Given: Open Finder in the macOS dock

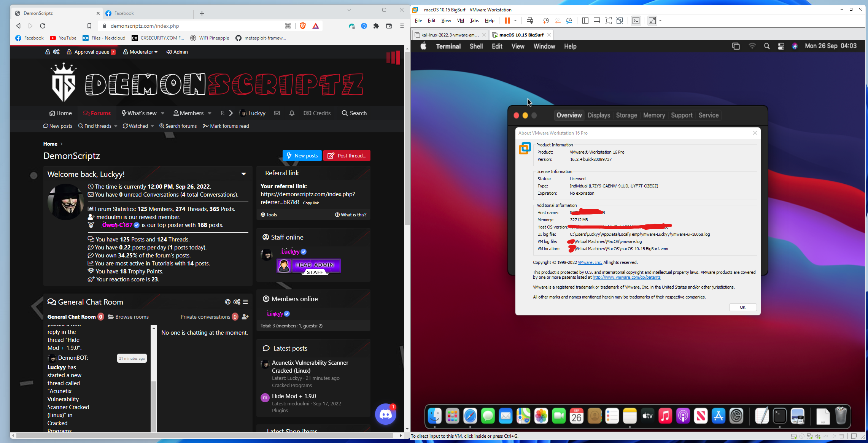Looking at the screenshot, I should point(435,416).
